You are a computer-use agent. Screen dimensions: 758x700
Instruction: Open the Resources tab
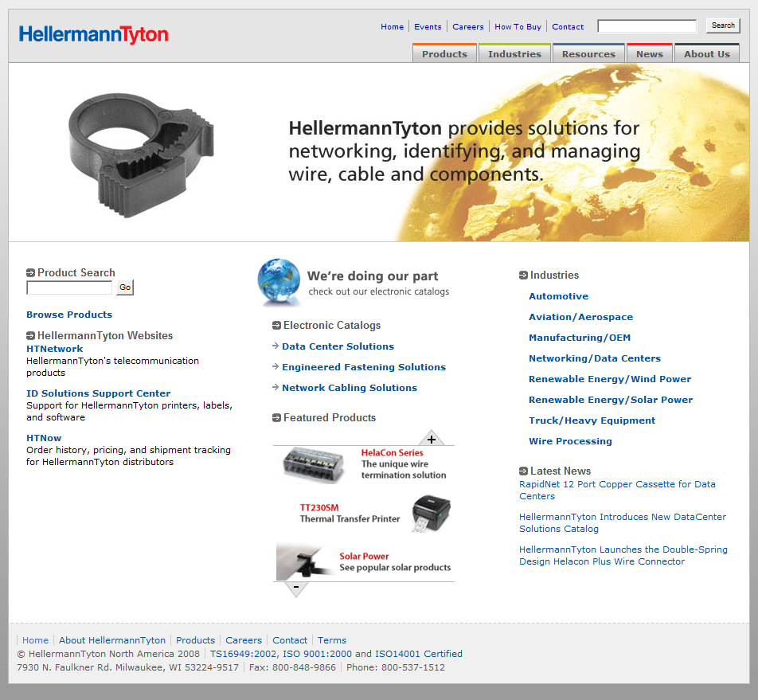tap(588, 53)
